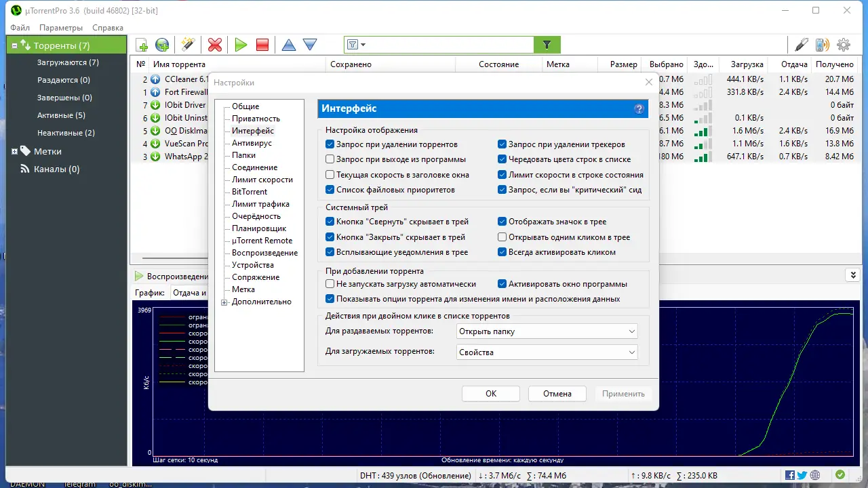The width and height of the screenshot is (868, 488).
Task: Click the Отмена button
Action: pos(557,394)
